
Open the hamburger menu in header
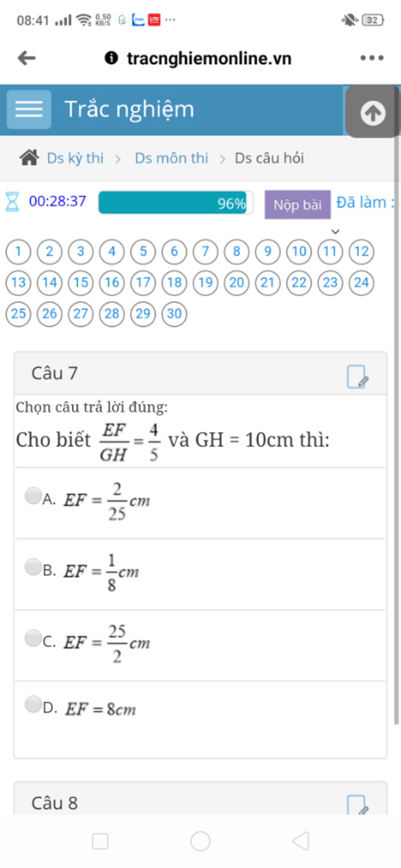29,109
